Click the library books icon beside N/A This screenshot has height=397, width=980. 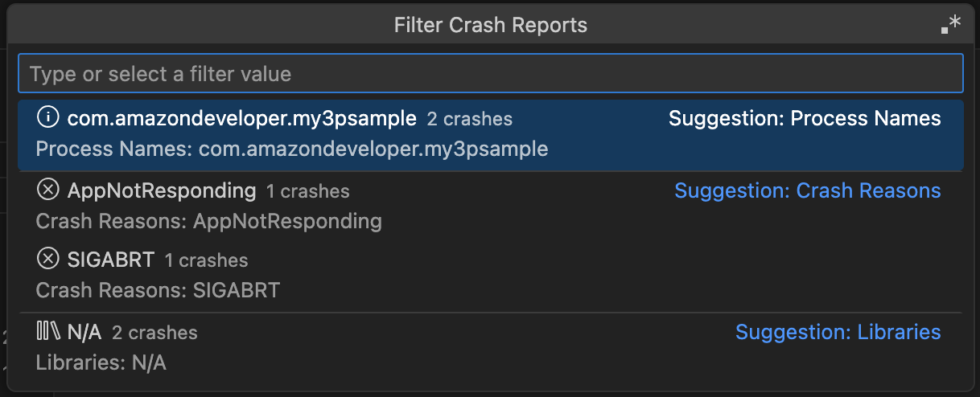coord(48,331)
